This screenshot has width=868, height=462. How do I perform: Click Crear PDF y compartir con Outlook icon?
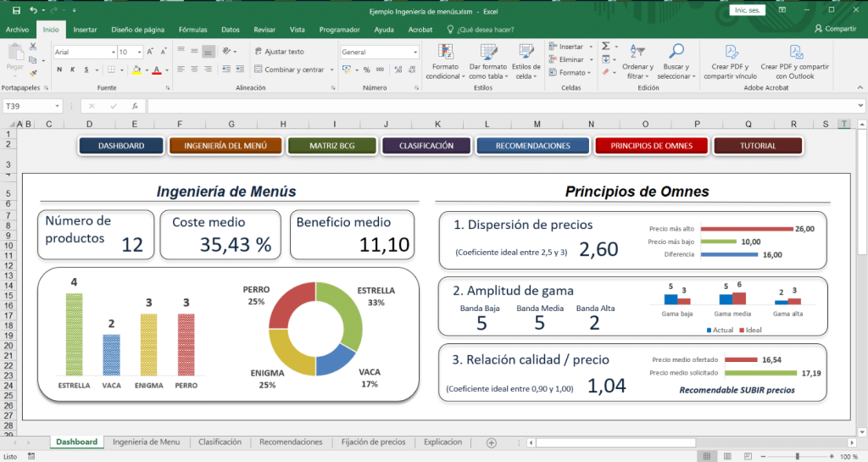pos(795,53)
